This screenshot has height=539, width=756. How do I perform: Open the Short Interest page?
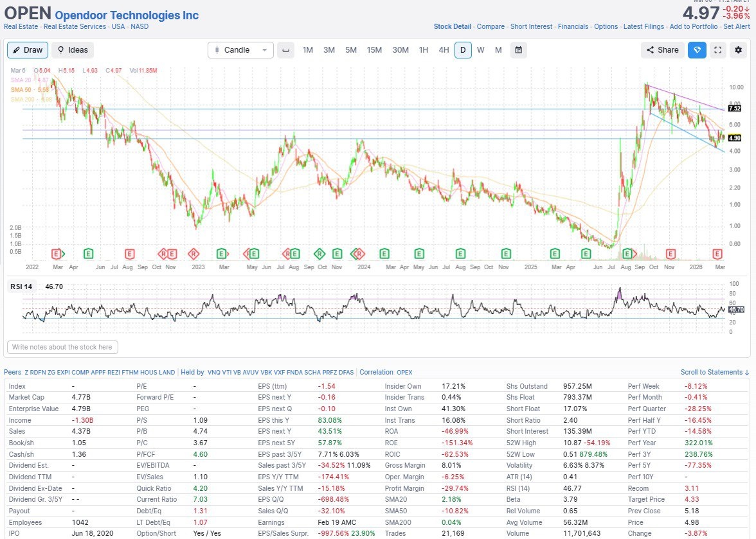531,26
